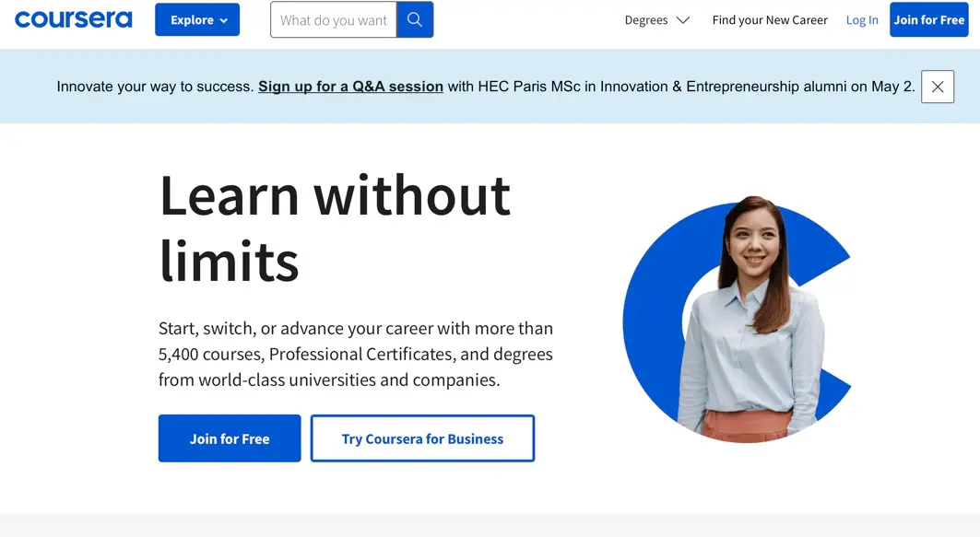
Task: Click the Coursera logo
Action: [x=73, y=18]
